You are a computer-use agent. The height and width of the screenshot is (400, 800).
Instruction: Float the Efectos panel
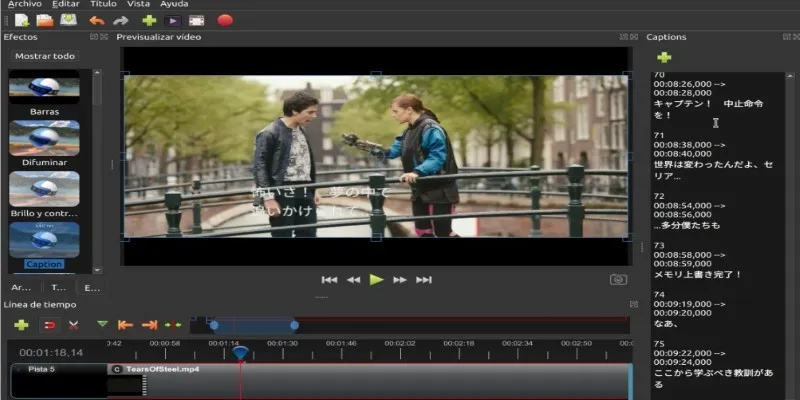click(93, 37)
